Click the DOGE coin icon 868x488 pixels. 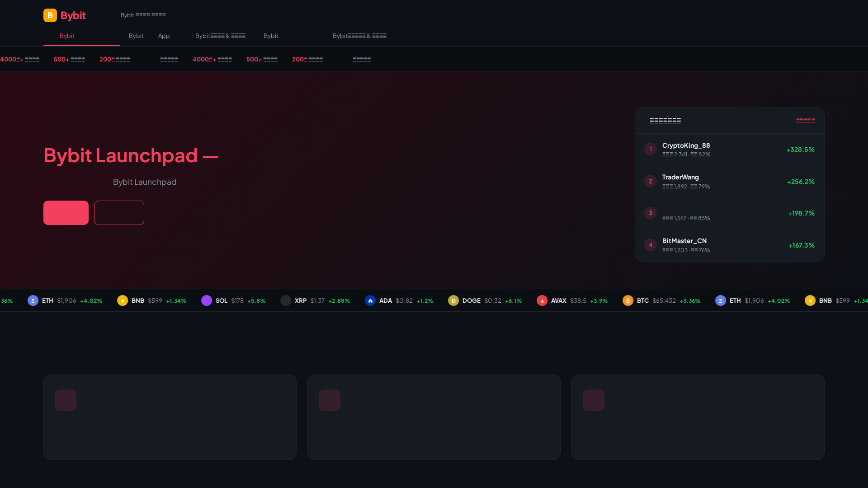coord(454,300)
